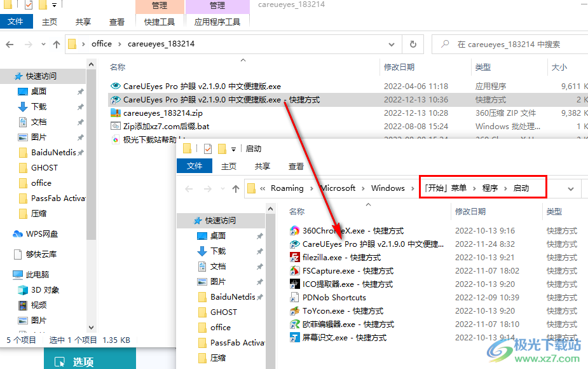Go back in careueyes window

[10, 45]
